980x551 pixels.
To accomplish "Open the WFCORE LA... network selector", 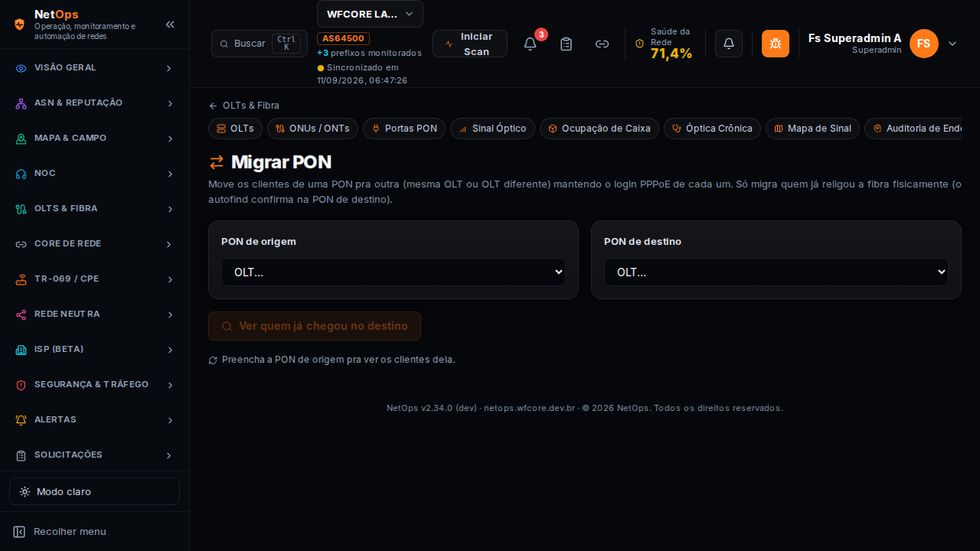I will tap(370, 14).
